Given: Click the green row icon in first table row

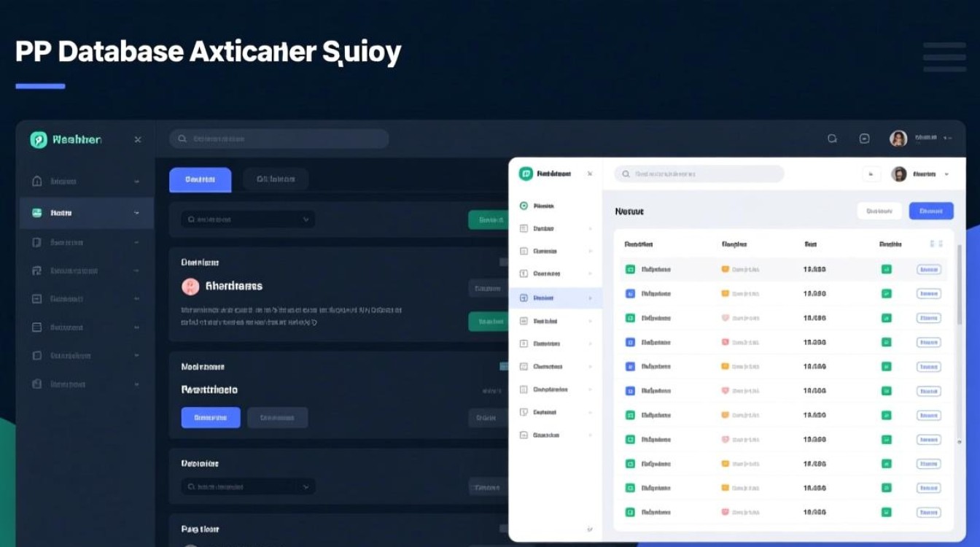Looking at the screenshot, I should (630, 269).
